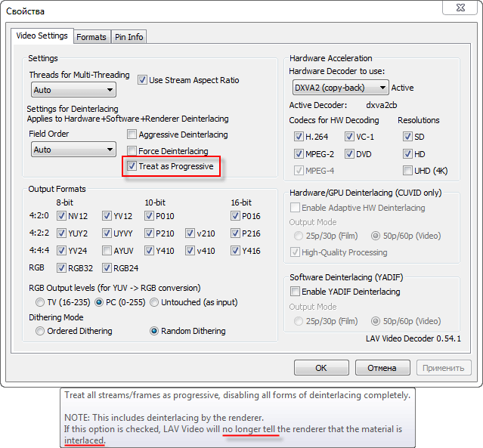Select TV (16-235) RGB output level

click(39, 302)
